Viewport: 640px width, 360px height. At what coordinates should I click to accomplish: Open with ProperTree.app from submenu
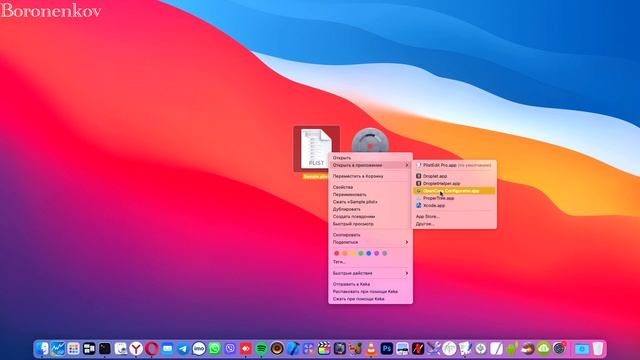coord(454,198)
